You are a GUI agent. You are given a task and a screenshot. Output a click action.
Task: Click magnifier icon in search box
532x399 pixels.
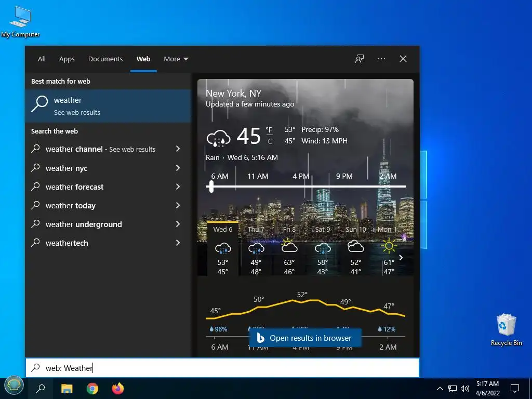click(x=36, y=367)
